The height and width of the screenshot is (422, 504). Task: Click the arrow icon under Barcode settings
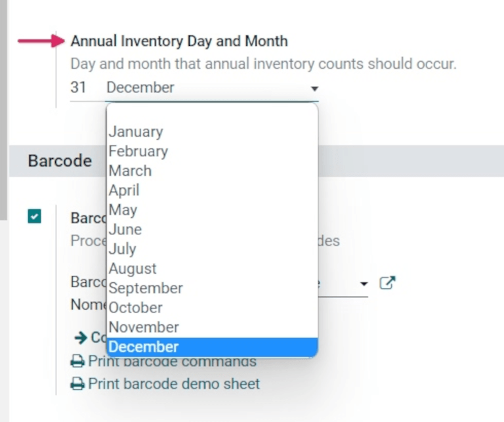tap(81, 337)
